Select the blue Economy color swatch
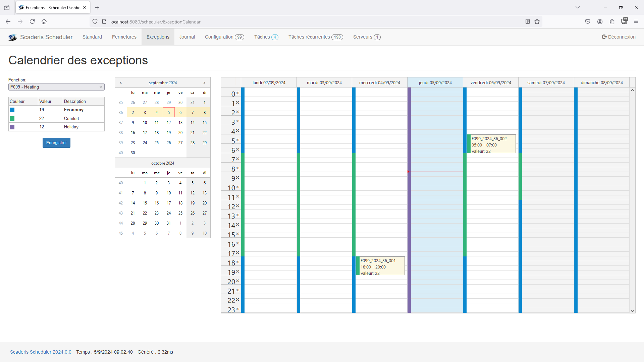The width and height of the screenshot is (644, 362). pos(12,110)
